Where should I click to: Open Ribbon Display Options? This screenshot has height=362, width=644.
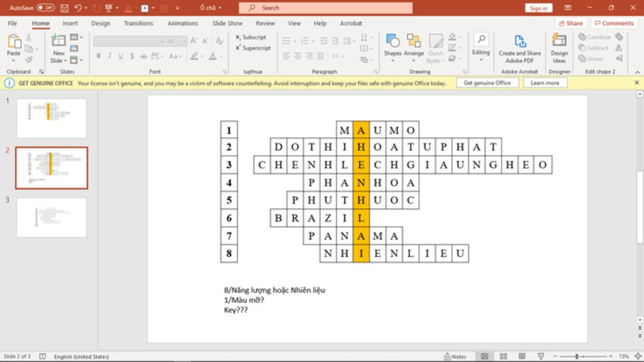coord(568,8)
